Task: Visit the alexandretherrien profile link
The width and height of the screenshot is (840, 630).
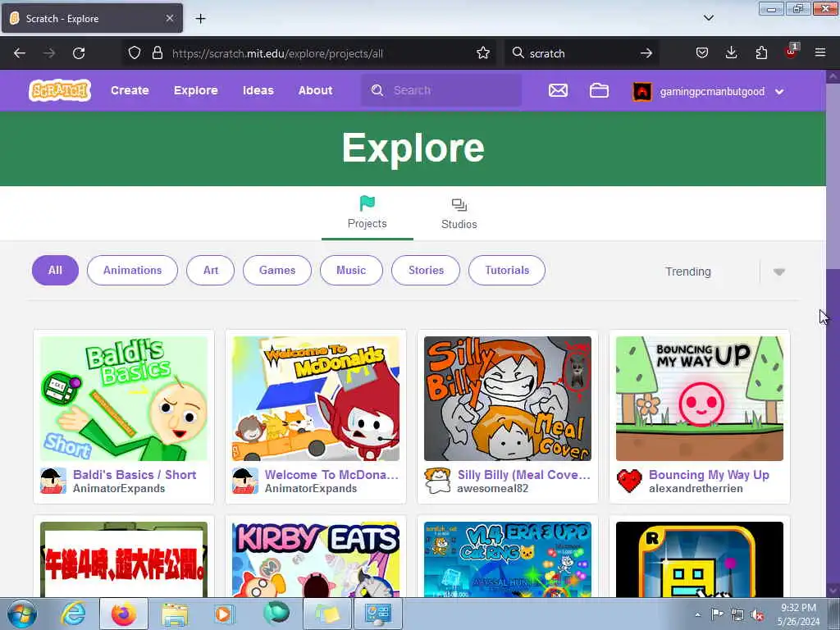Action: coord(696,489)
